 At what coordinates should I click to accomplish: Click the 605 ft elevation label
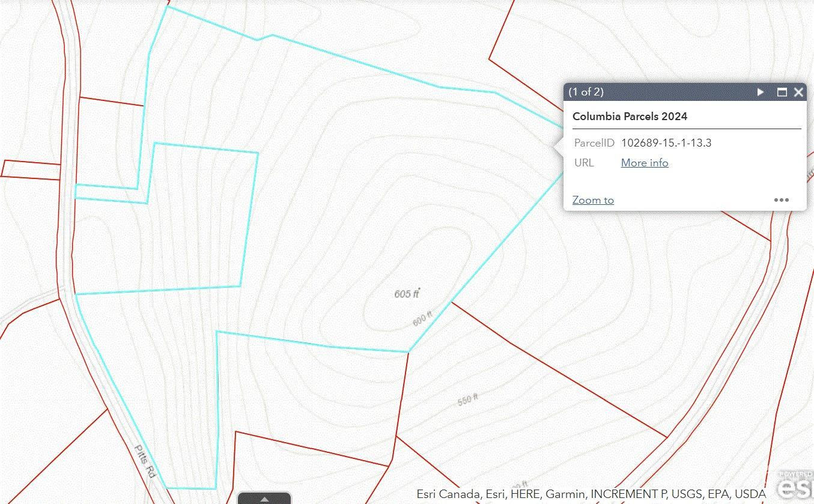tap(407, 294)
